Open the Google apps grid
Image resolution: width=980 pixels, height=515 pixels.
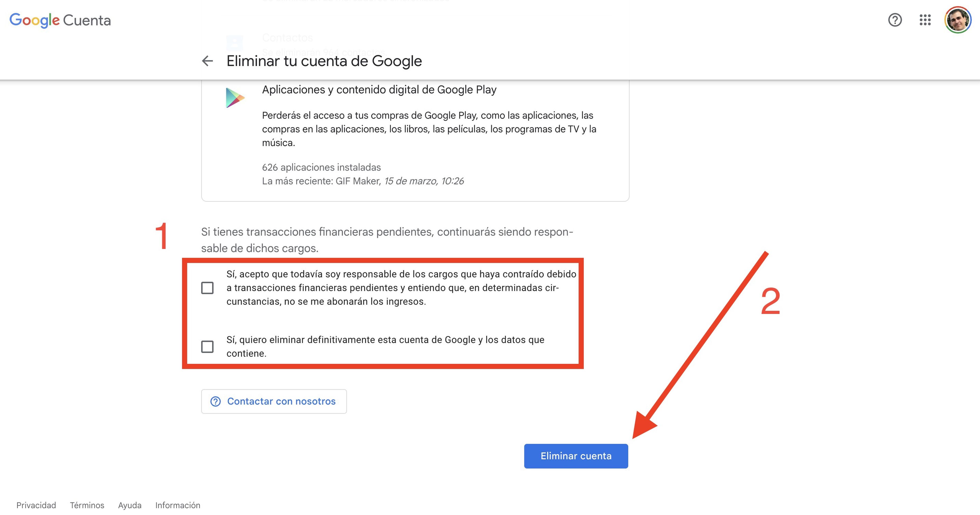point(925,20)
